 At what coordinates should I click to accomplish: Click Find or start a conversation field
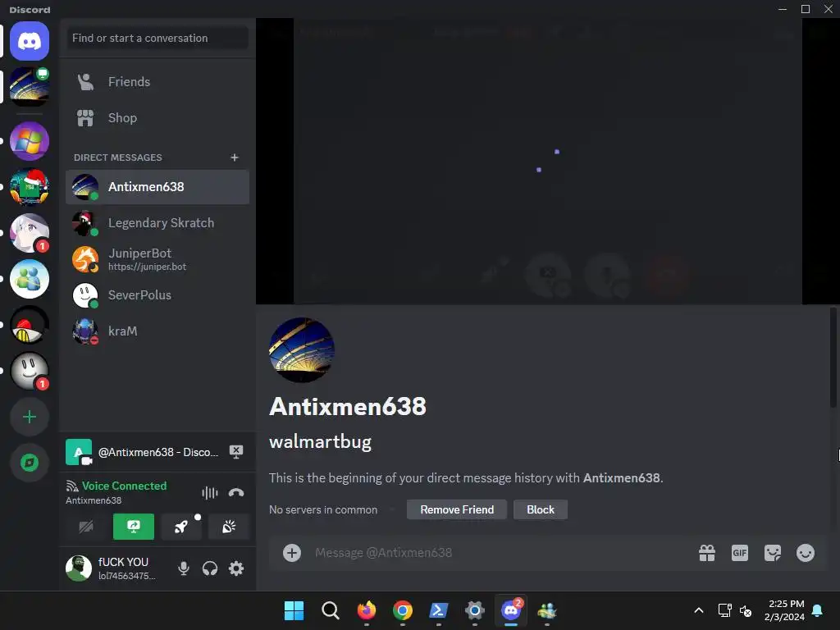pyautogui.click(x=157, y=38)
